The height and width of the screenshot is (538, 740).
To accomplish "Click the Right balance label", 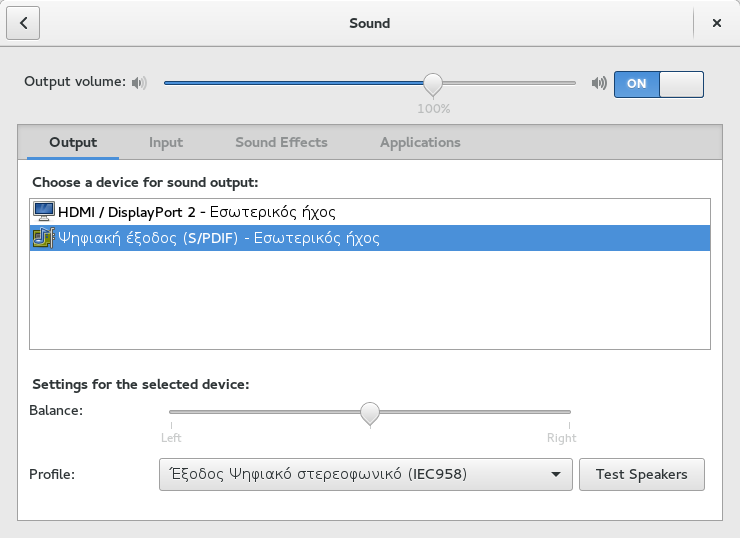I will click(x=562, y=438).
